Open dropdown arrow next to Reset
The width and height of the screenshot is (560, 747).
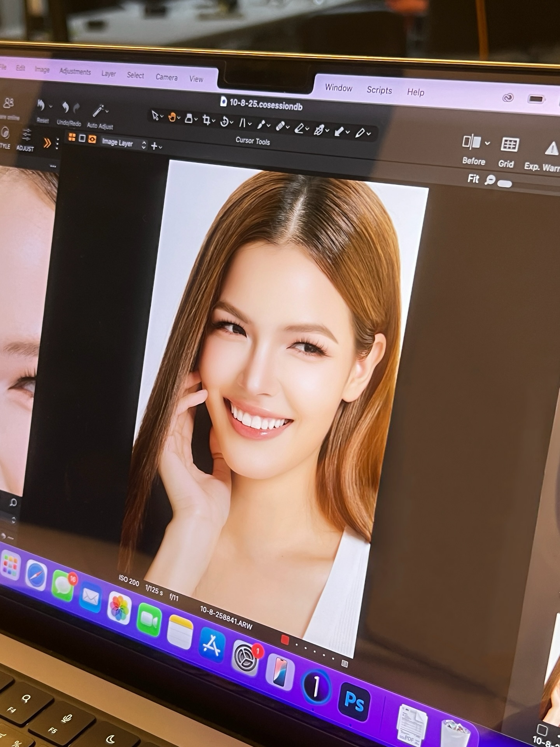(x=51, y=106)
